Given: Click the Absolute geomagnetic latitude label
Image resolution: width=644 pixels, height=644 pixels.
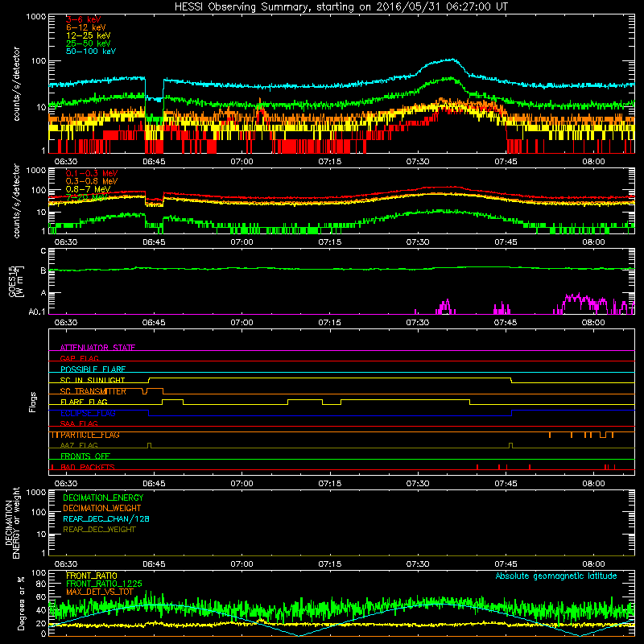Looking at the screenshot, I should pyautogui.click(x=556, y=576).
